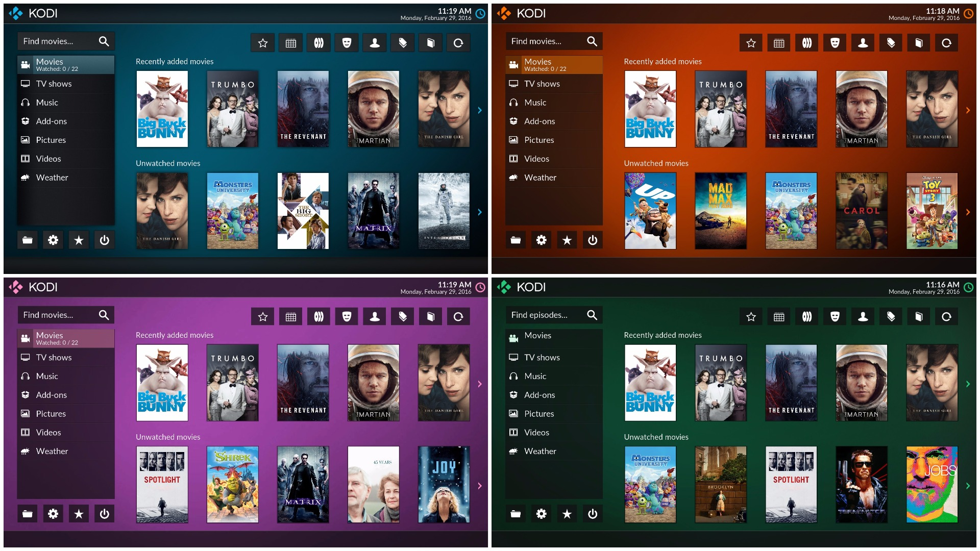980x551 pixels.
Task: Open Add-ons in the orange Kodi menu
Action: click(x=554, y=121)
